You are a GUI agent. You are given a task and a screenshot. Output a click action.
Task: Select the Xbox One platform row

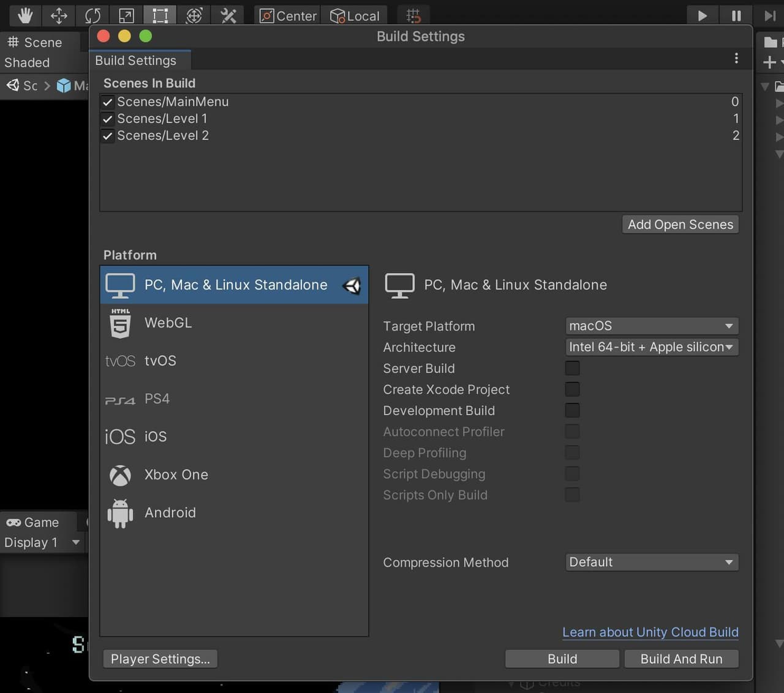tap(234, 474)
